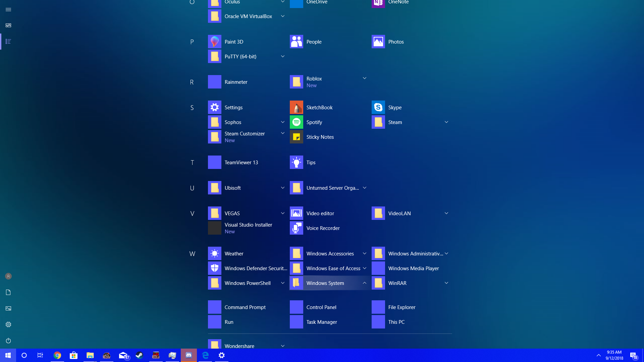Expand the Wondershare folder
Screen dimensions: 644x362
(283, 346)
